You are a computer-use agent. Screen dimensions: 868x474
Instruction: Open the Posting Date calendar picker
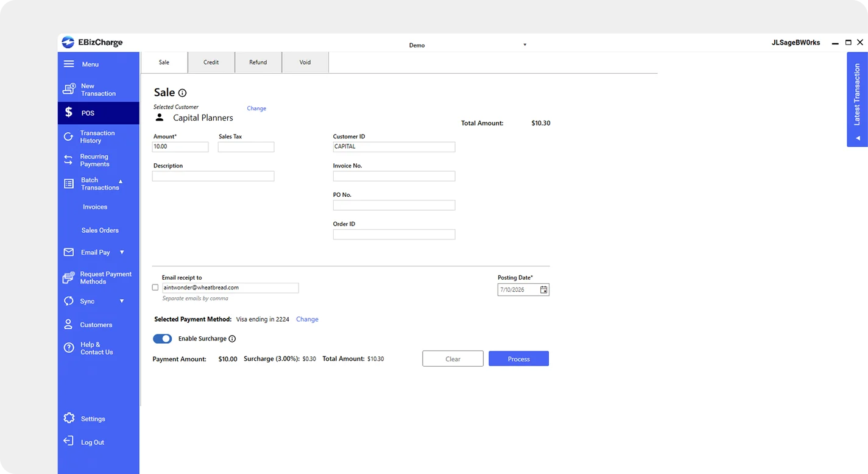(544, 290)
